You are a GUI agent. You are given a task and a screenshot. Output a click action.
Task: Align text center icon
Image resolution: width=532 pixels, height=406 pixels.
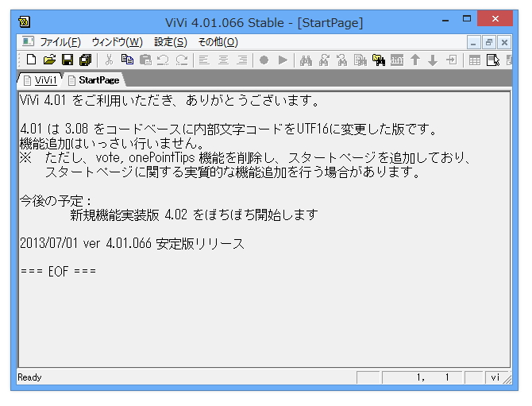[223, 60]
